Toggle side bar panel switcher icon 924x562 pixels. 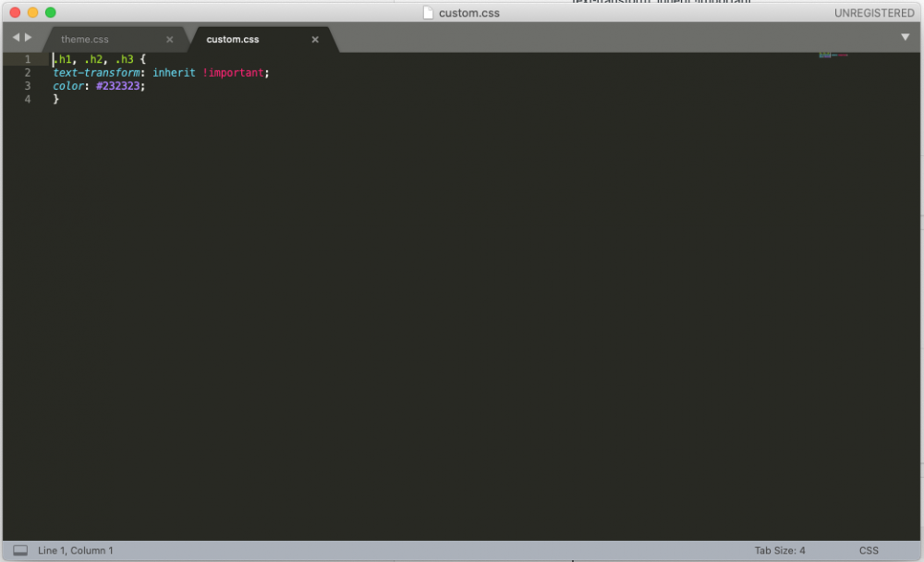[x=20, y=550]
